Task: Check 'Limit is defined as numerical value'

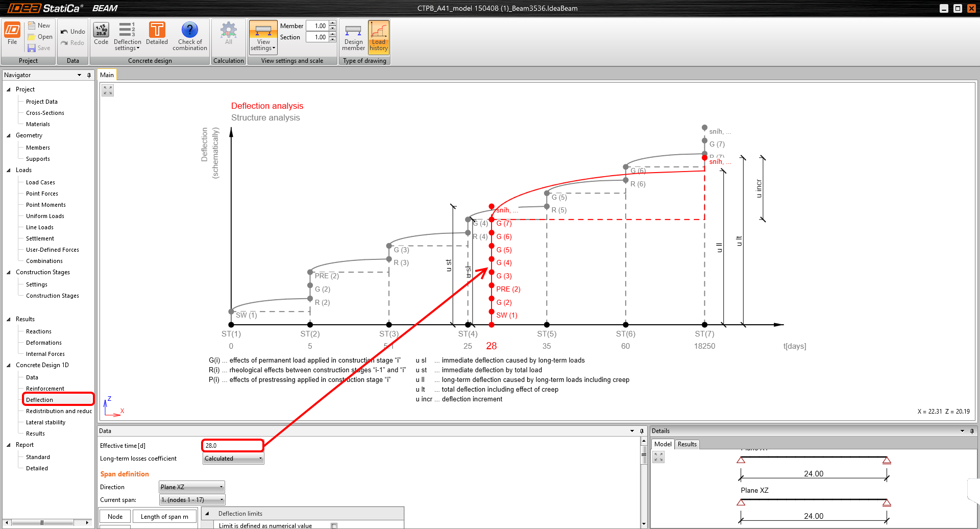Action: [x=334, y=525]
